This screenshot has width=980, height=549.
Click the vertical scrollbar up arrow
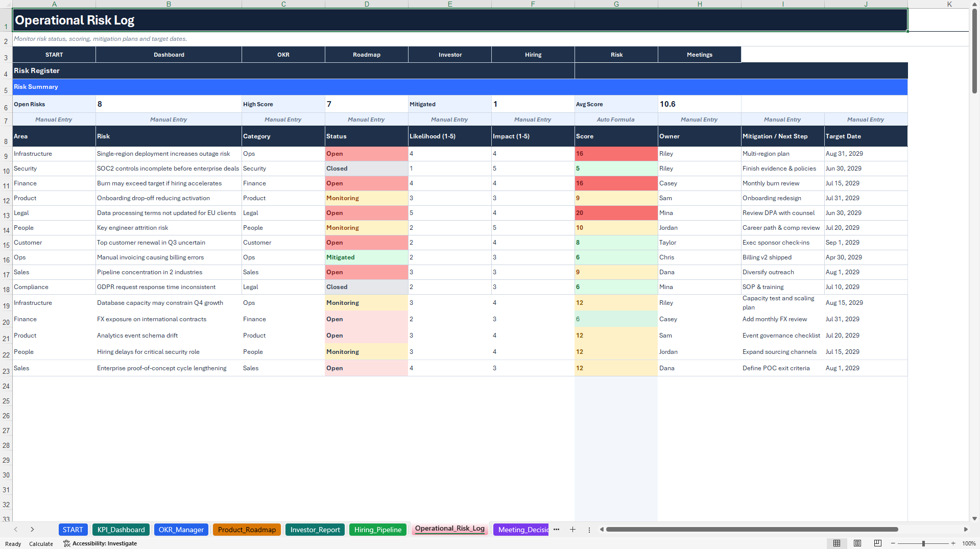975,4
